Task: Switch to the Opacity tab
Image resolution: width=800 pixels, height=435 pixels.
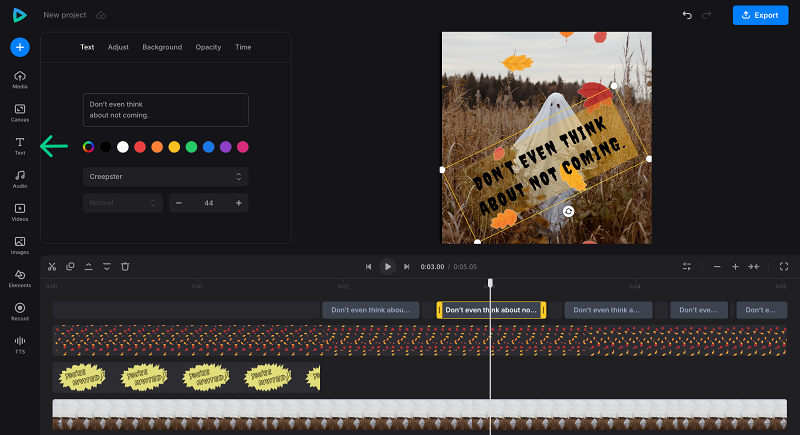Action: 208,47
